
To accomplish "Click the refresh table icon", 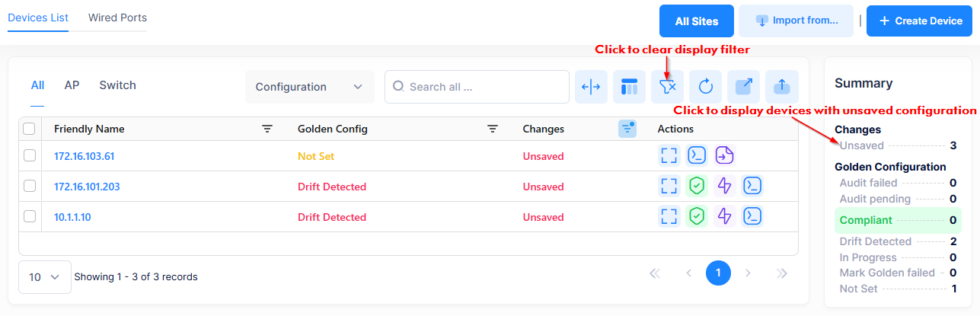I will tap(705, 87).
